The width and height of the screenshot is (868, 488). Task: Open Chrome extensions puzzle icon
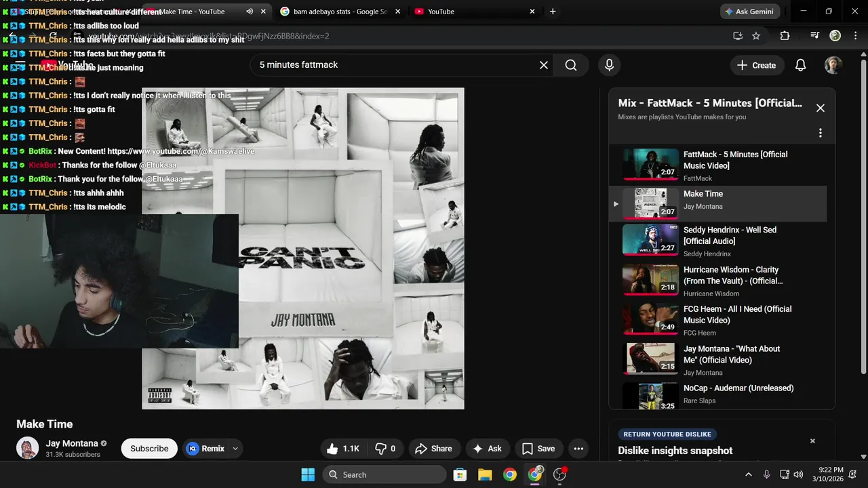785,36
